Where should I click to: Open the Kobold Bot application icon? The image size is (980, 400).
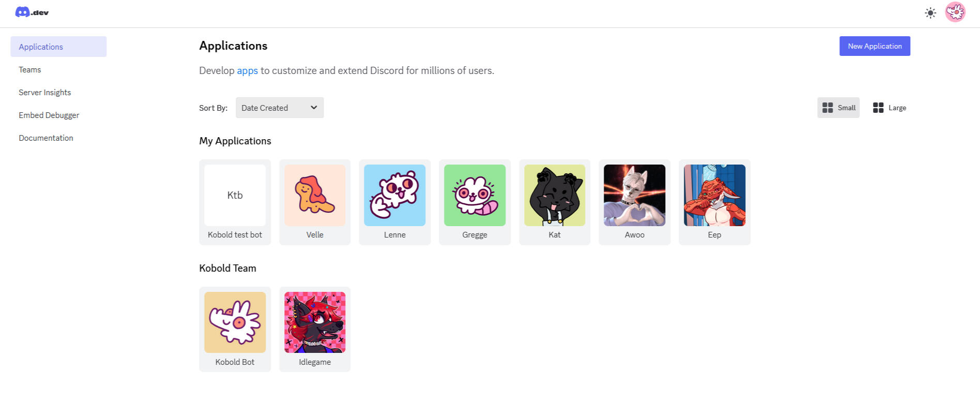point(235,322)
